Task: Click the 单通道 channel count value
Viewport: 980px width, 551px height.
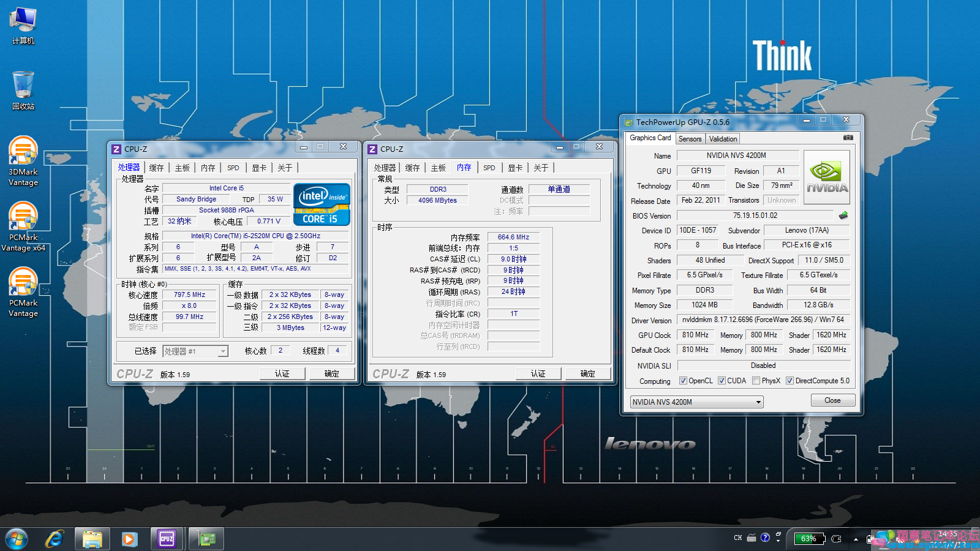Action: click(559, 189)
